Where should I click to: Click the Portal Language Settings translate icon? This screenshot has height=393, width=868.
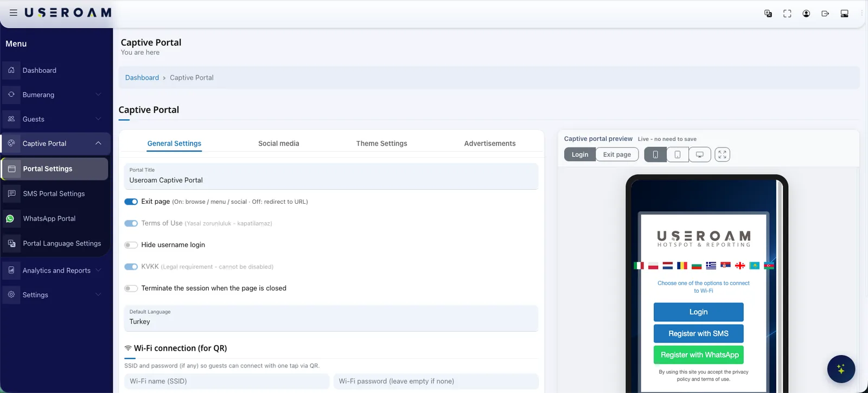(12, 243)
